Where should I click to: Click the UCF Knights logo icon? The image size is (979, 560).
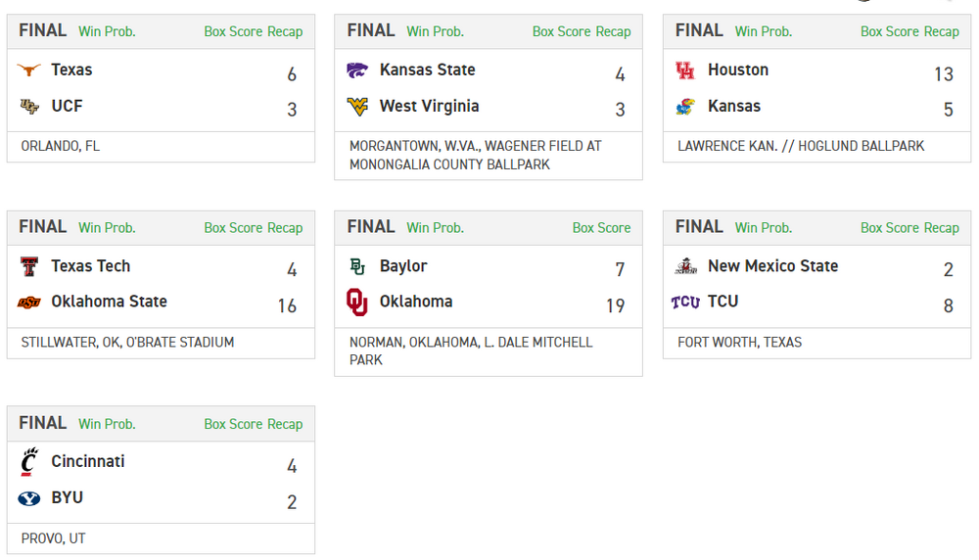(29, 107)
